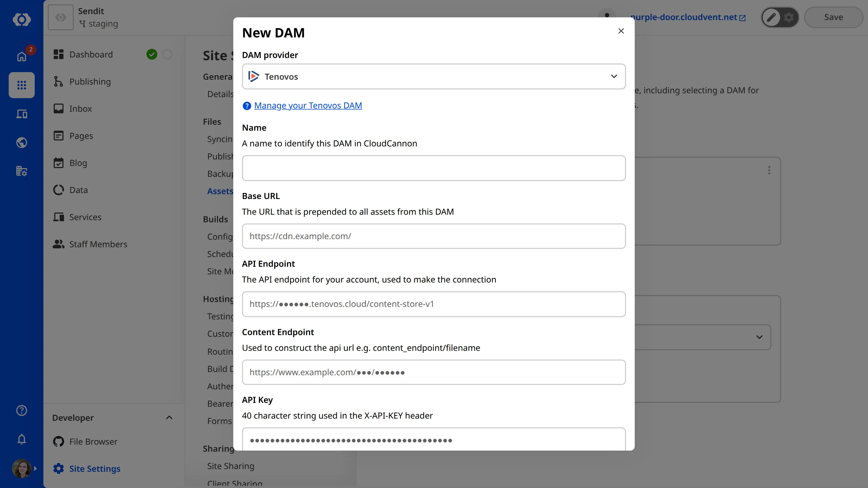868x488 pixels.
Task: Click the Data circle icon
Action: [x=58, y=190]
